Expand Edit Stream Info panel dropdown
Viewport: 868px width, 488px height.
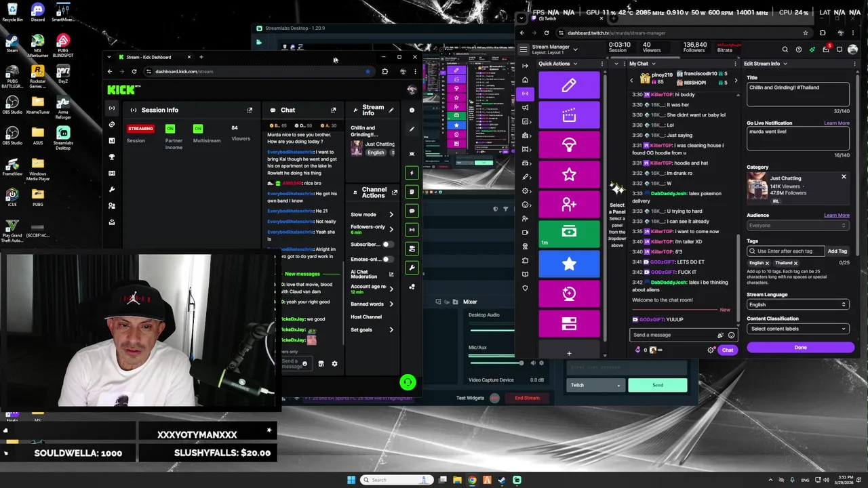785,64
